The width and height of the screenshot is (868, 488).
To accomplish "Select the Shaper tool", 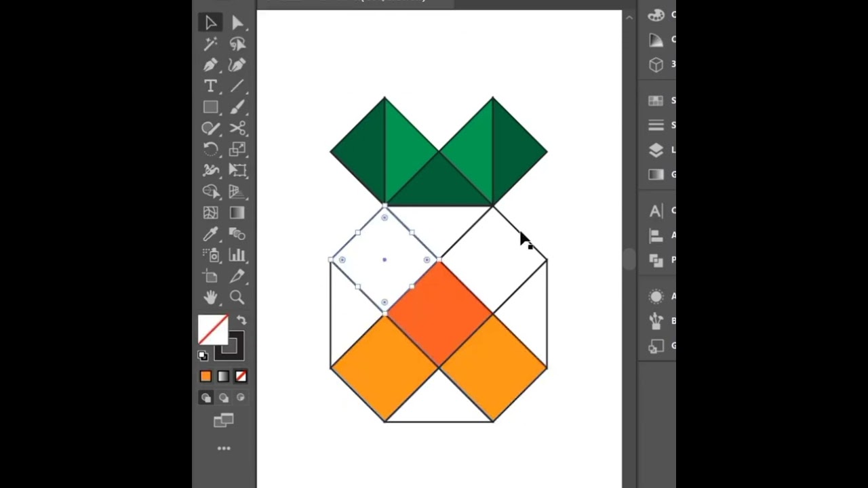I will point(210,128).
